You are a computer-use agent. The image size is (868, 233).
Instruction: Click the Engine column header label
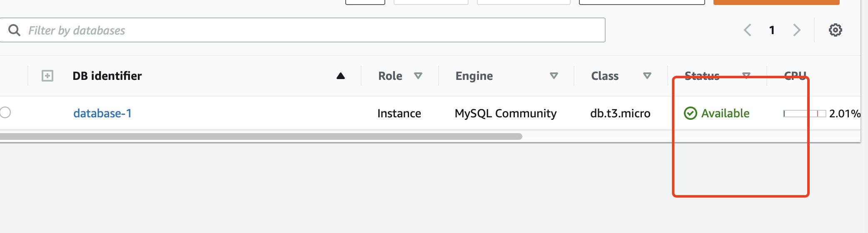tap(474, 76)
